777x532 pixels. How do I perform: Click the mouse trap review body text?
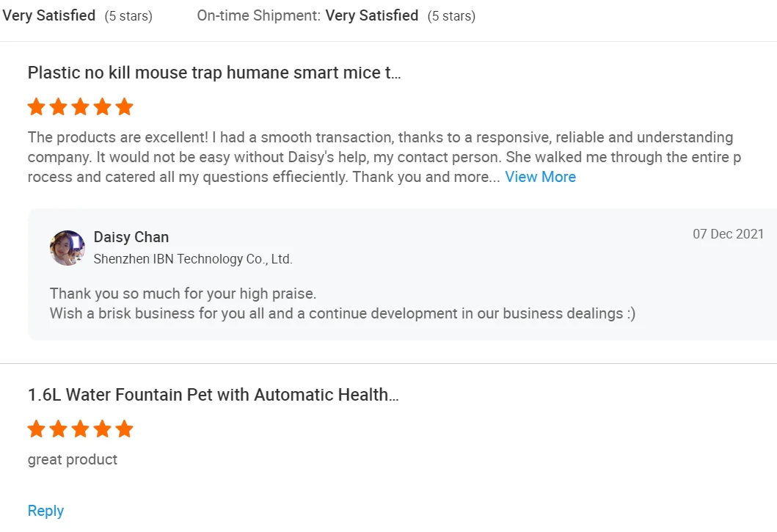[x=380, y=157]
